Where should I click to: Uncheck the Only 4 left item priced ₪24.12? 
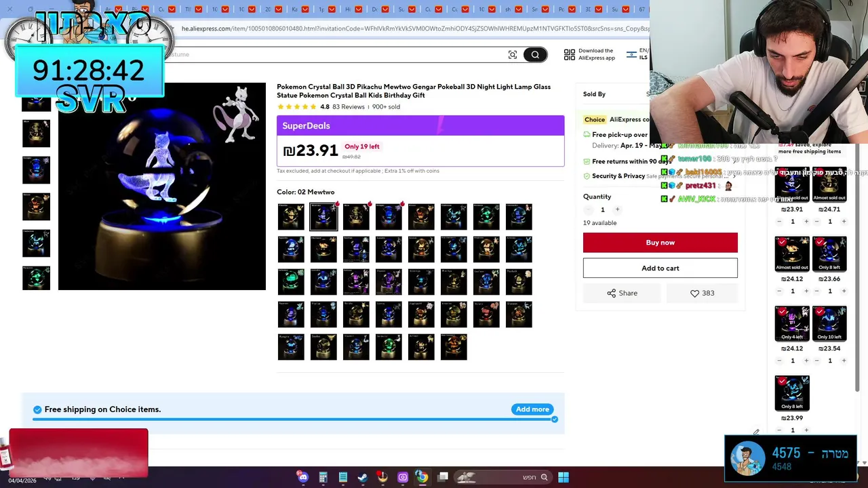782,312
